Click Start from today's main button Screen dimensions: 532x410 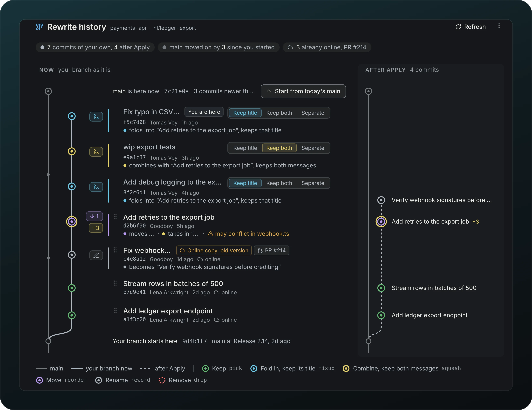tap(303, 91)
